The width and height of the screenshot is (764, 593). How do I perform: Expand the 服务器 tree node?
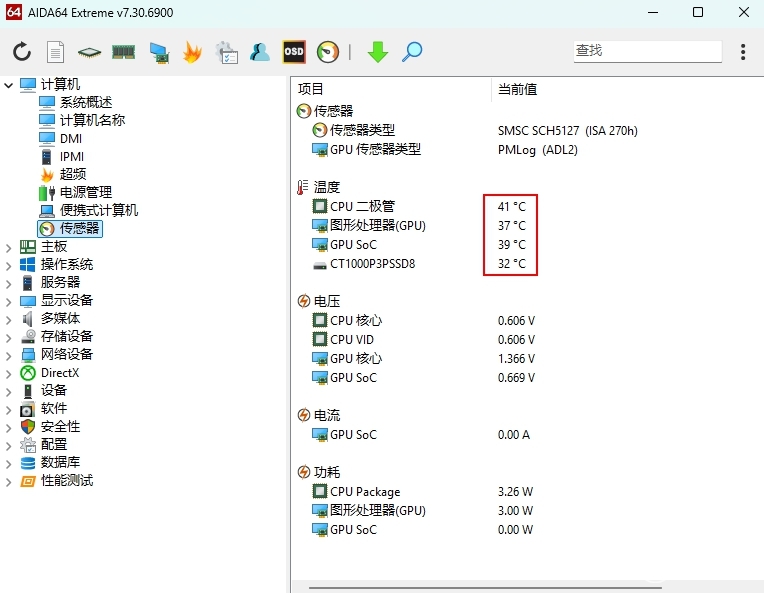pyautogui.click(x=8, y=284)
